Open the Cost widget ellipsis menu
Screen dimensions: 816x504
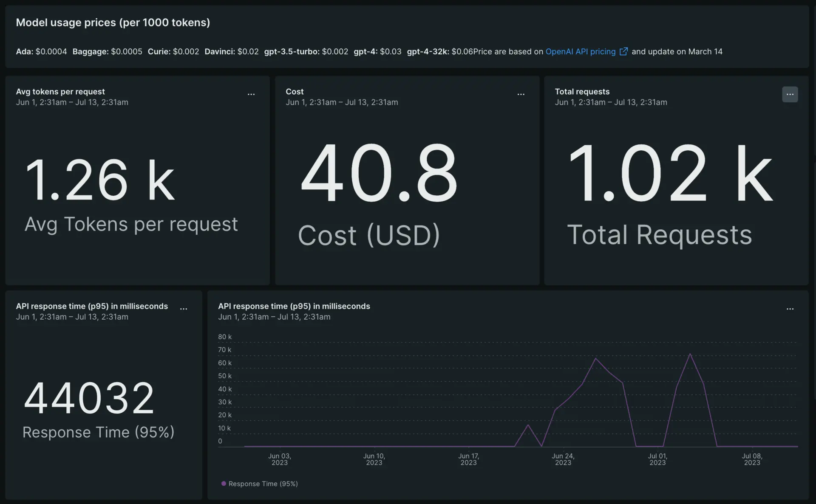click(x=521, y=94)
